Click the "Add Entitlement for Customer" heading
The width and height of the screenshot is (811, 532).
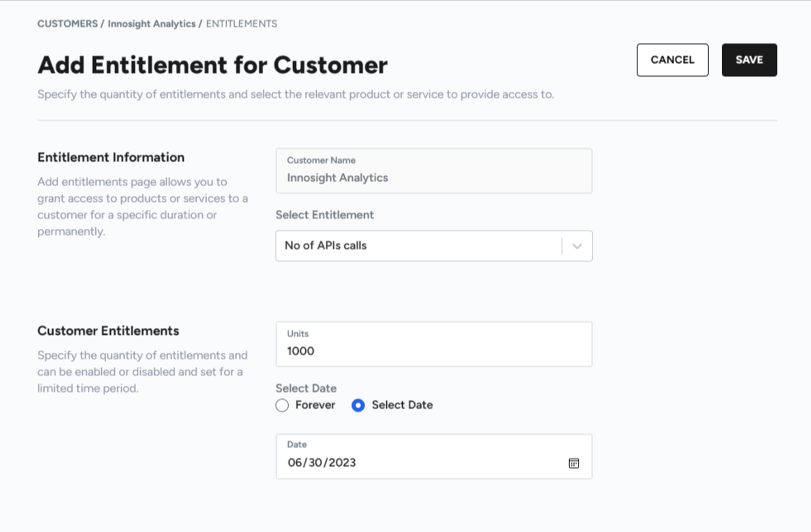(x=212, y=65)
